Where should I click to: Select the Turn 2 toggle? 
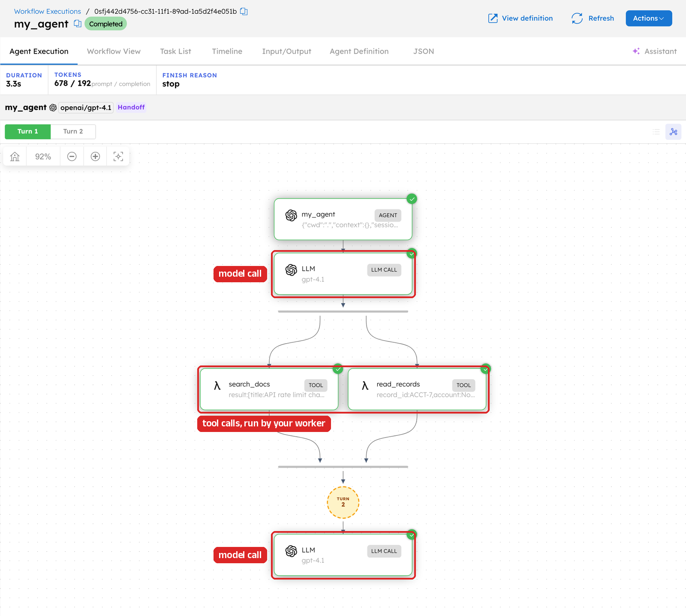point(73,131)
